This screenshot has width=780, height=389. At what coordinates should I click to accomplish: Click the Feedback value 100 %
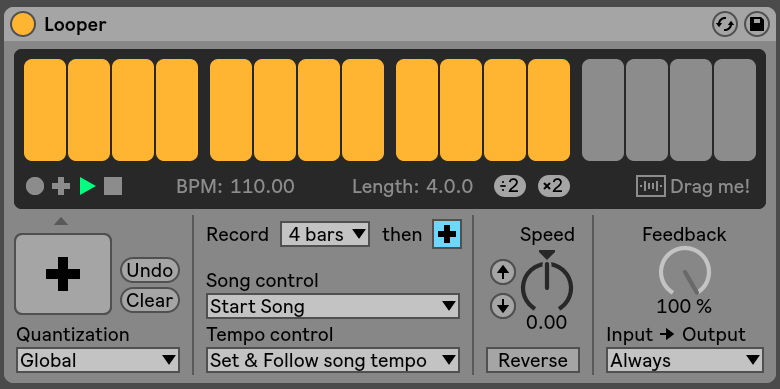click(x=684, y=307)
